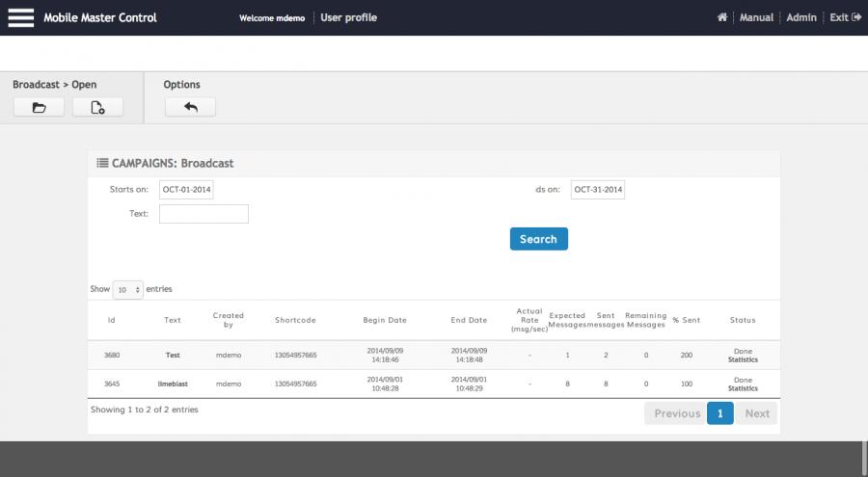This screenshot has height=477, width=868.
Task: Select page 1 in pagination
Action: pyautogui.click(x=719, y=413)
